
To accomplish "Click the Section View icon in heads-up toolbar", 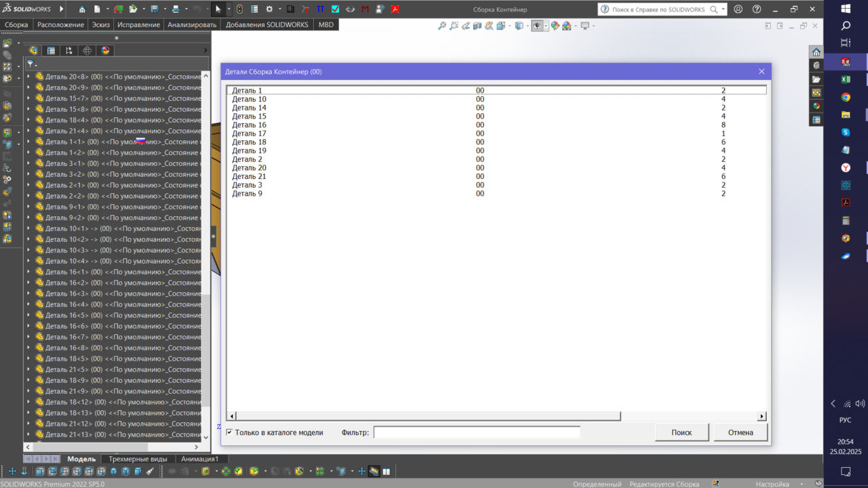I will pos(477,26).
